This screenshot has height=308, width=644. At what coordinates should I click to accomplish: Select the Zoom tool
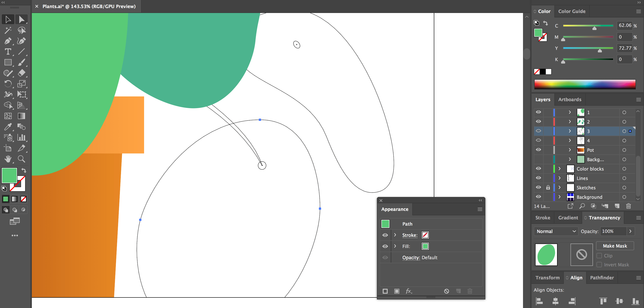(22, 159)
